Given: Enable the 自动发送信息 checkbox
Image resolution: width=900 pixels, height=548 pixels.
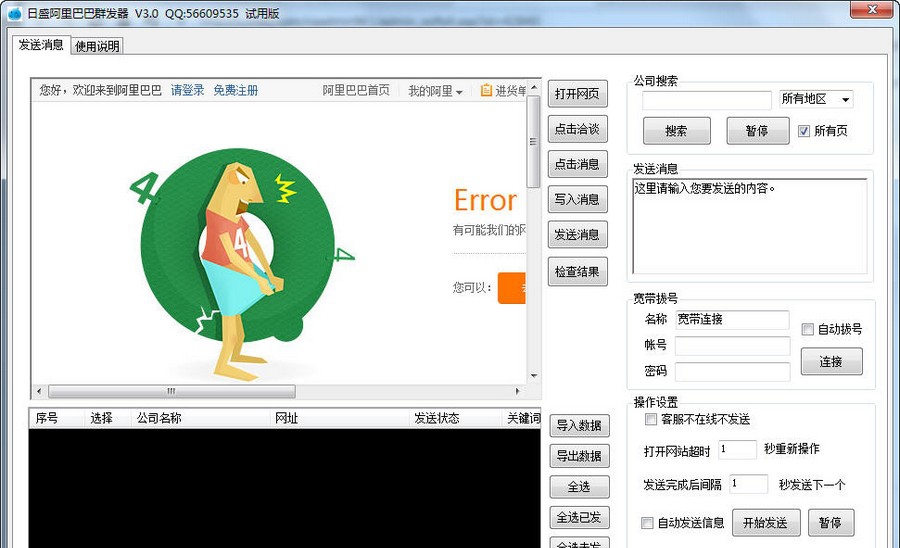Looking at the screenshot, I should (647, 523).
